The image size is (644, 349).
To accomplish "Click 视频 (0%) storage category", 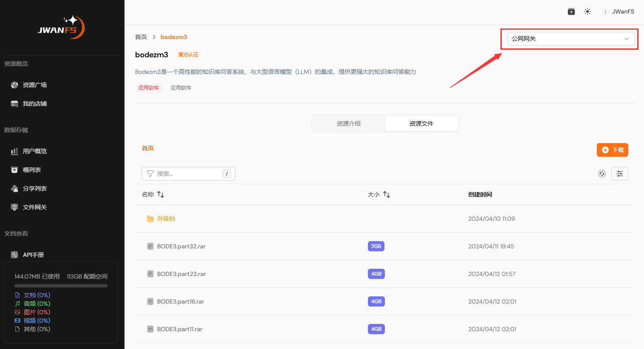I will [x=32, y=321].
